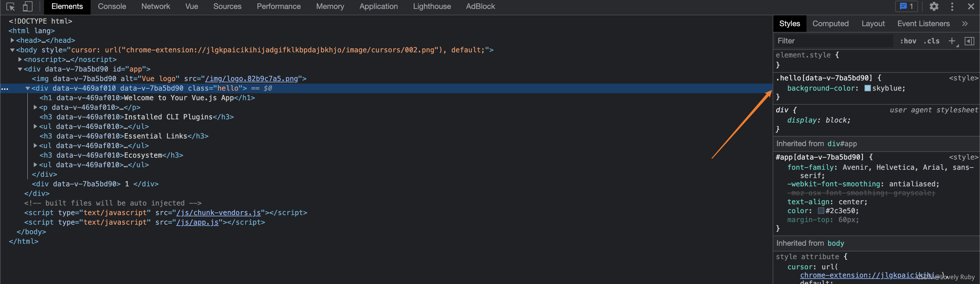The width and height of the screenshot is (980, 284).
Task: Switch to the Console tab
Action: [112, 6]
